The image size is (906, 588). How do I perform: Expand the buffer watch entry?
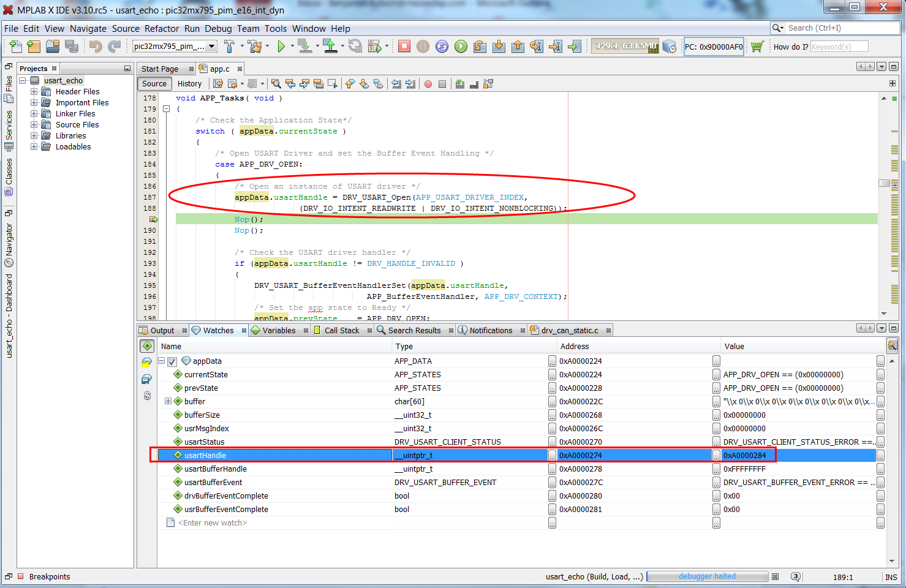click(168, 402)
